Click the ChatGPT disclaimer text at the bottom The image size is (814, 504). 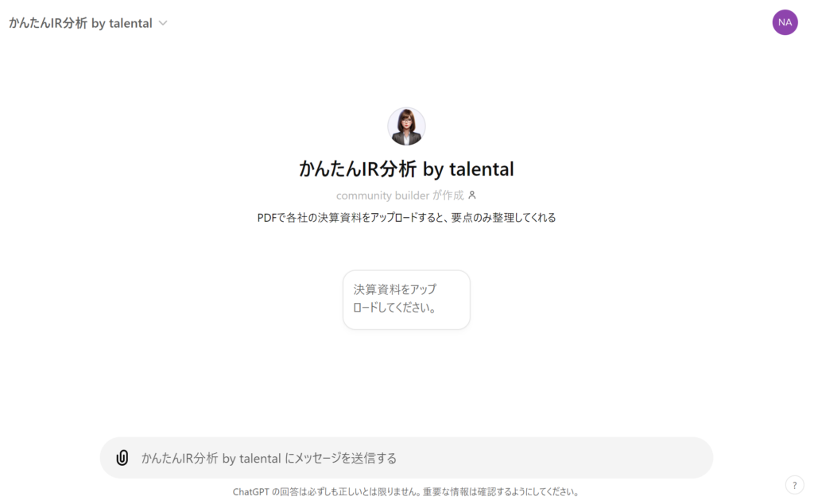[x=406, y=491]
